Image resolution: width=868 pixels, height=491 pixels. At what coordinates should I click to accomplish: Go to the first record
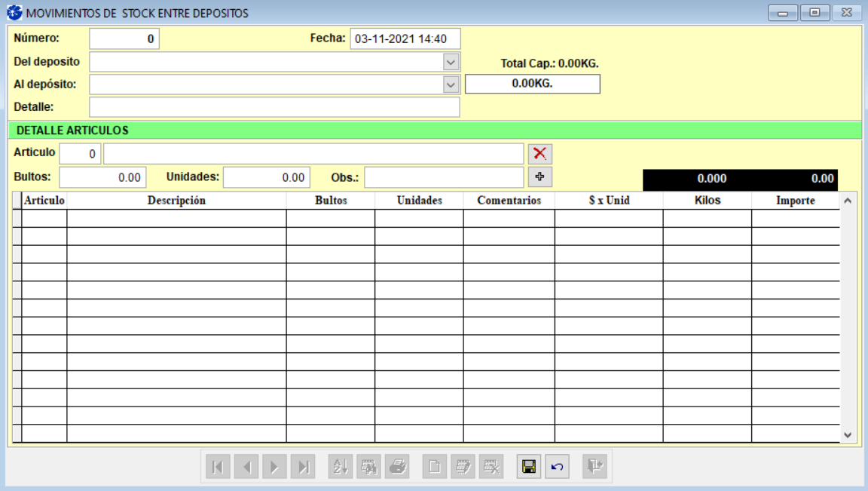coord(217,467)
